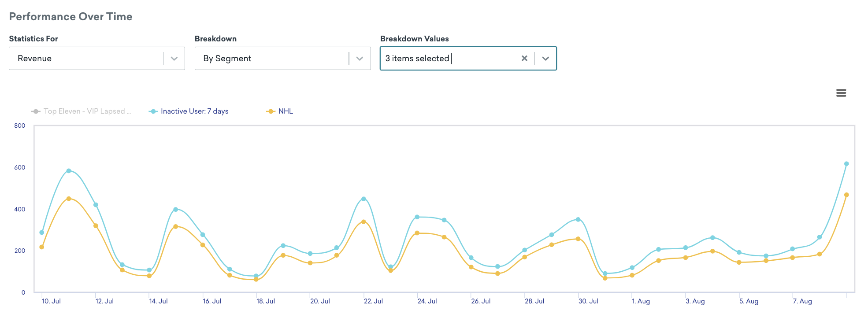This screenshot has height=325, width=868.
Task: Open the Breakdown By Segment dropdown
Action: pos(282,58)
